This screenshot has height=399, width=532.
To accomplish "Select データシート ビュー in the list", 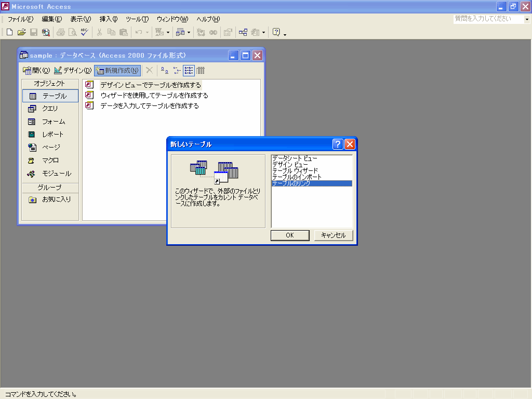I will pos(312,158).
